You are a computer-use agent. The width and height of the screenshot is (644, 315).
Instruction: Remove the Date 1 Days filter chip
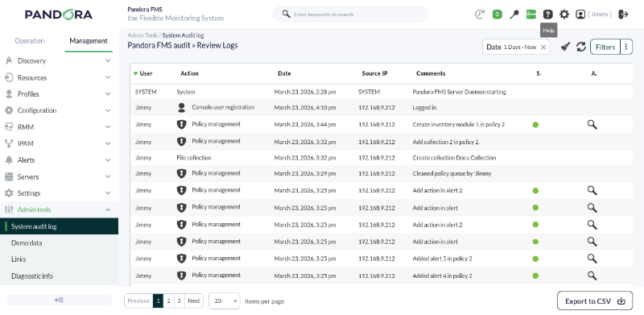543,48
